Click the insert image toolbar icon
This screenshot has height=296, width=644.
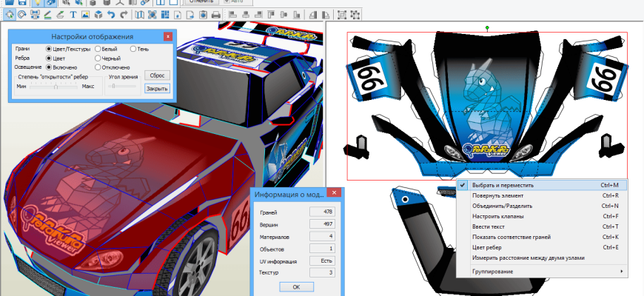coord(85,15)
